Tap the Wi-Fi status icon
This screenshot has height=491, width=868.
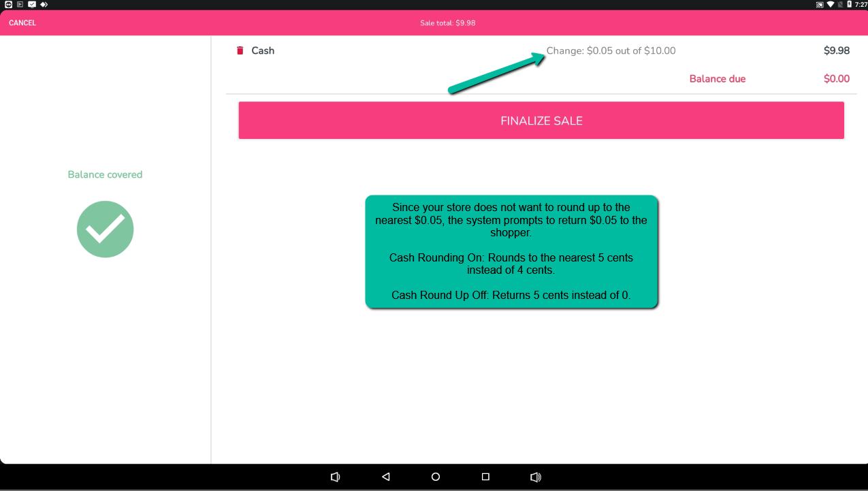831,5
